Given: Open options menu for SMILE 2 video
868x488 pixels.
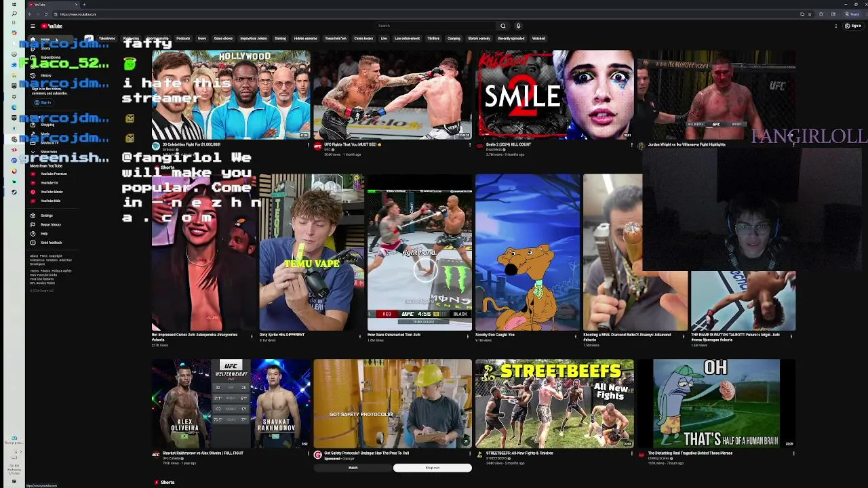Looking at the screenshot, I should coord(632,144).
